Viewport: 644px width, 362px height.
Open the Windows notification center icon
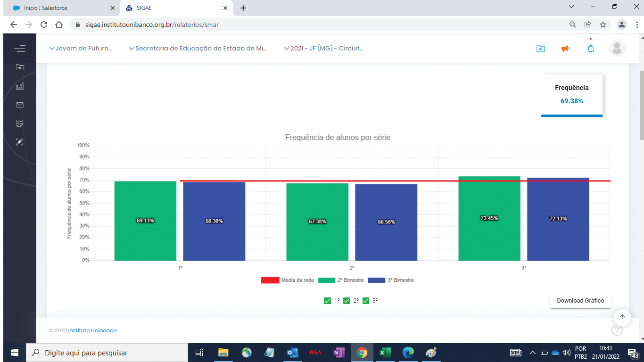(633, 353)
